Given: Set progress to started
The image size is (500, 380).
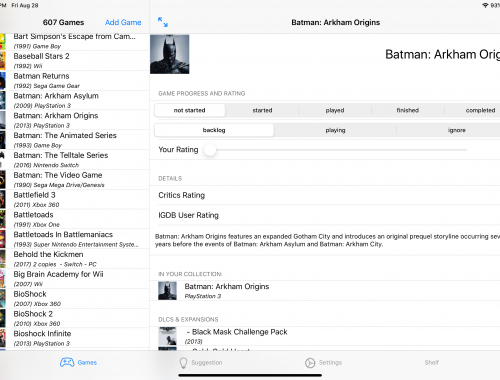Looking at the screenshot, I should [x=262, y=110].
